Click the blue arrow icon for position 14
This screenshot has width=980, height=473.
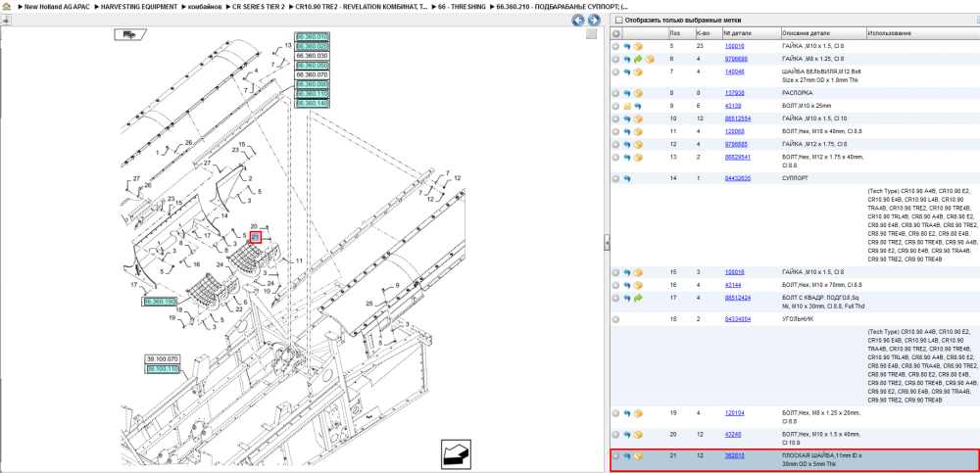tap(627, 178)
